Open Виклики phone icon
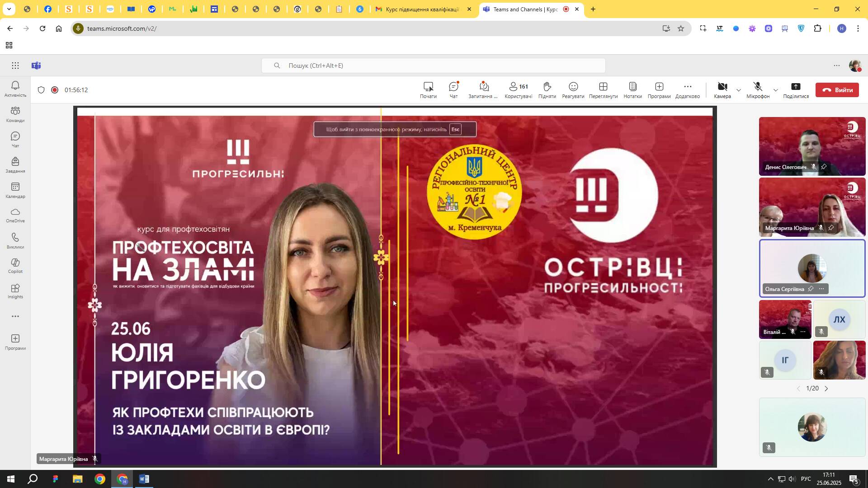This screenshot has width=868, height=488. (15, 241)
